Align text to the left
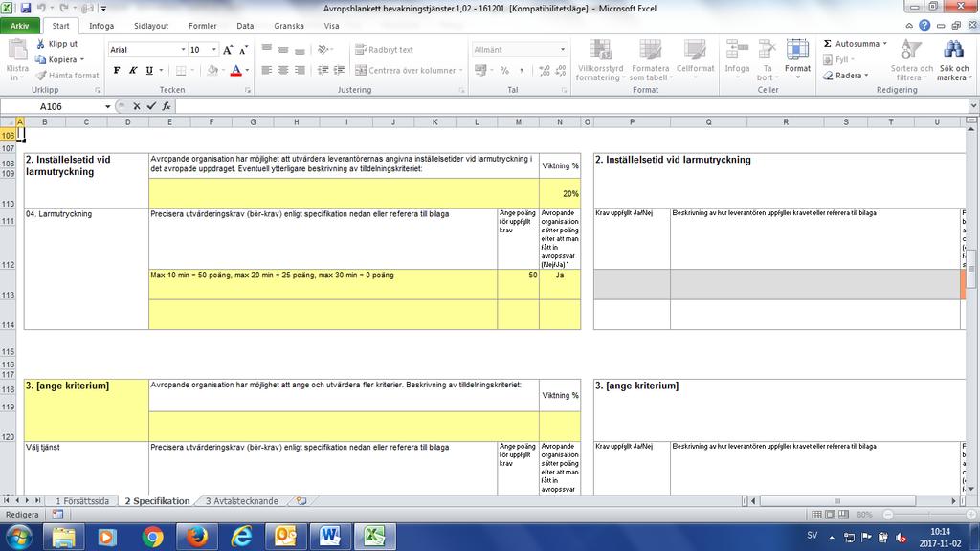980x551 pixels. coord(266,70)
